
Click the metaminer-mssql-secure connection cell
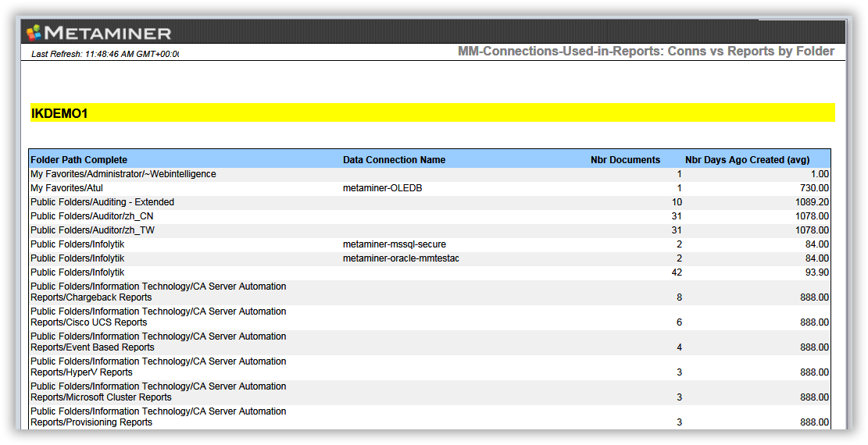point(394,244)
